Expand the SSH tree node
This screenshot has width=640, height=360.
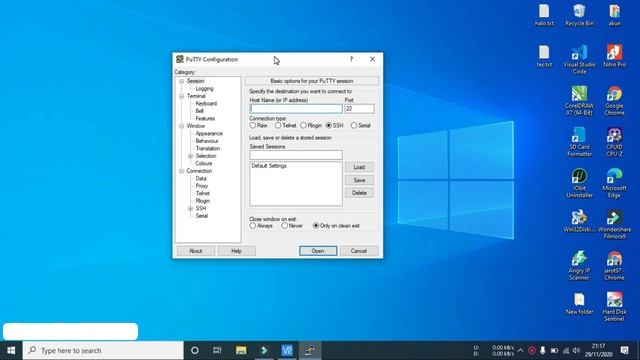click(x=190, y=209)
